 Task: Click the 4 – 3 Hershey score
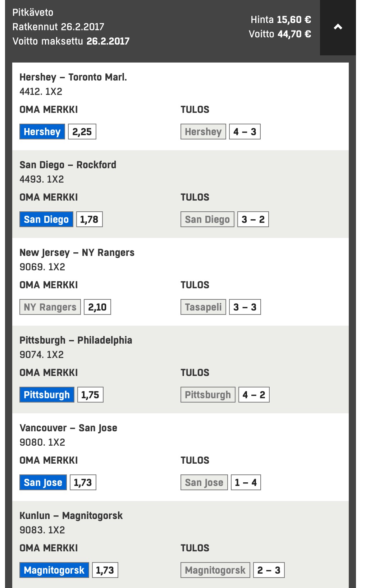click(x=245, y=132)
